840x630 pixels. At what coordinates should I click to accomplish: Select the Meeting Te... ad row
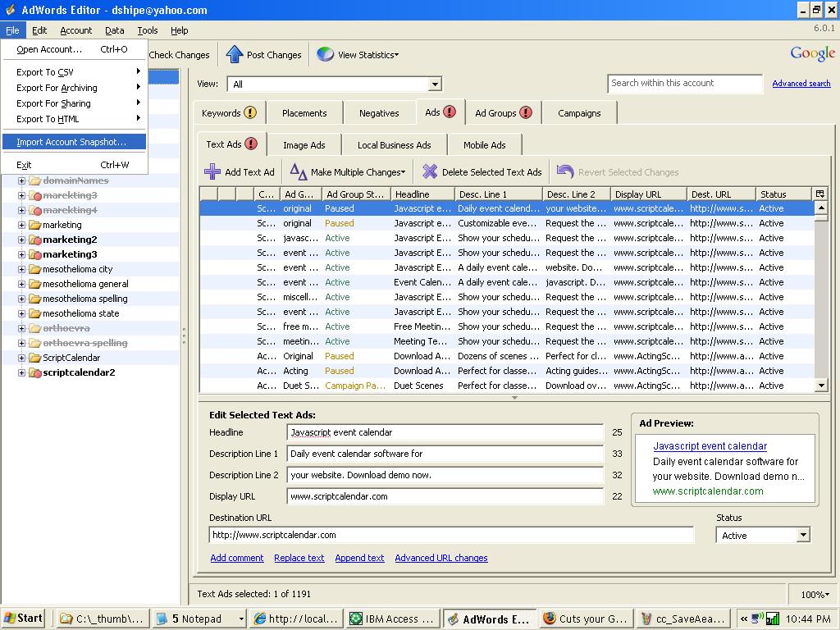(507, 341)
